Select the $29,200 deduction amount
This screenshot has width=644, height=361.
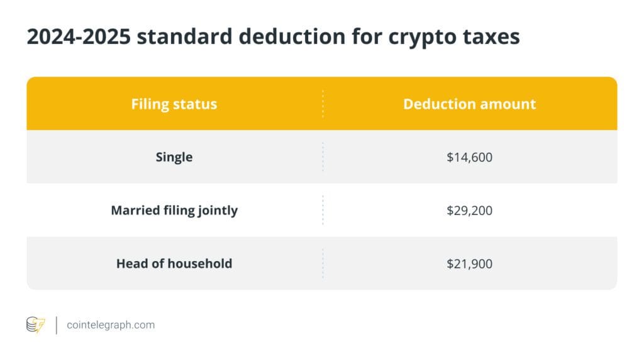(x=469, y=210)
